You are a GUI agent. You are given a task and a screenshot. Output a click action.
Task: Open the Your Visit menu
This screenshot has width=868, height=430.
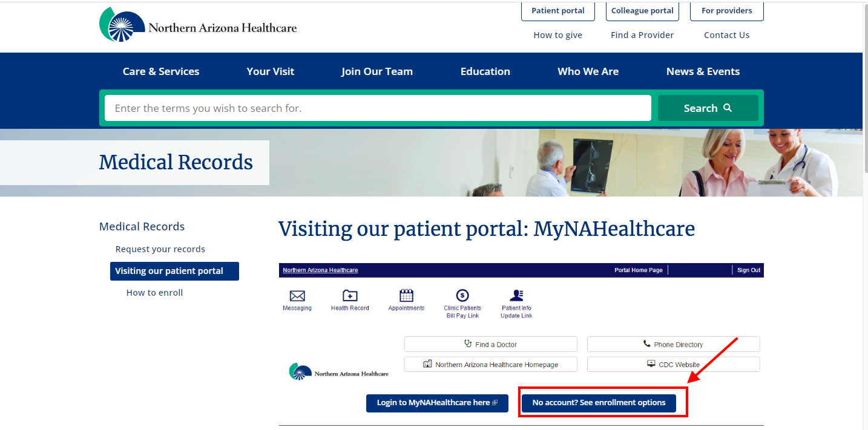click(x=271, y=71)
